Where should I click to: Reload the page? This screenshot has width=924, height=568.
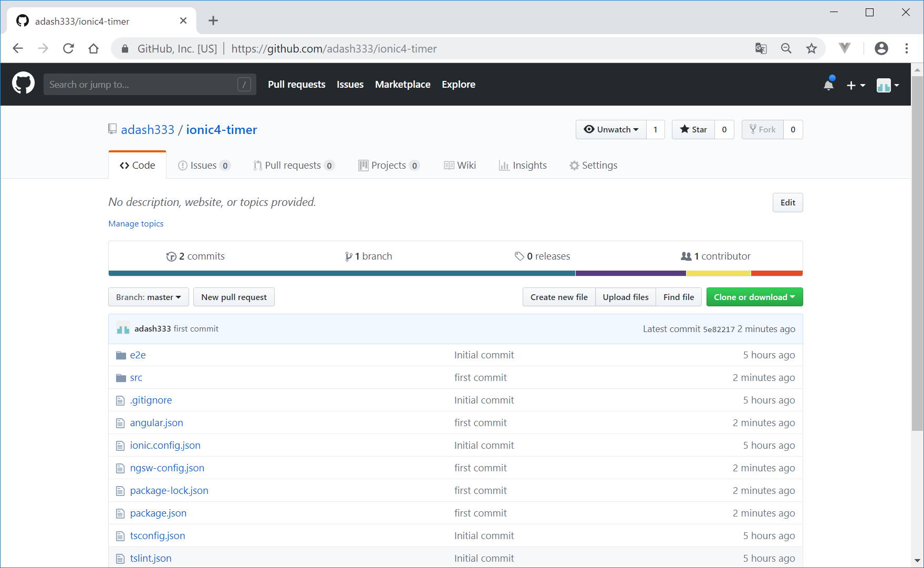68,49
